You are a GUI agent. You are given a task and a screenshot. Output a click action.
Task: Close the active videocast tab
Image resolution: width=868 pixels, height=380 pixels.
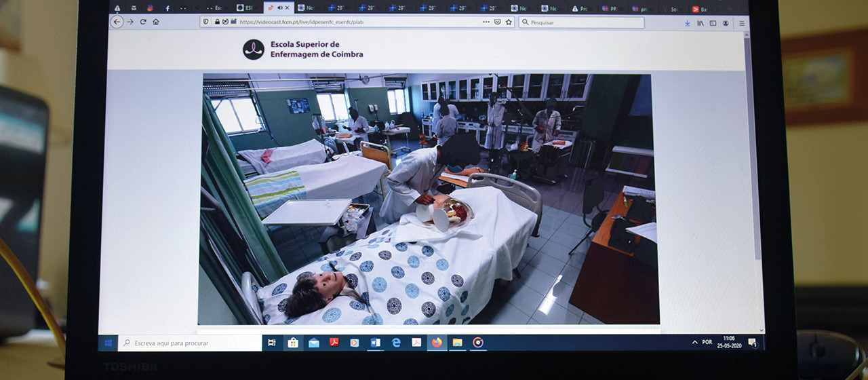pyautogui.click(x=288, y=8)
